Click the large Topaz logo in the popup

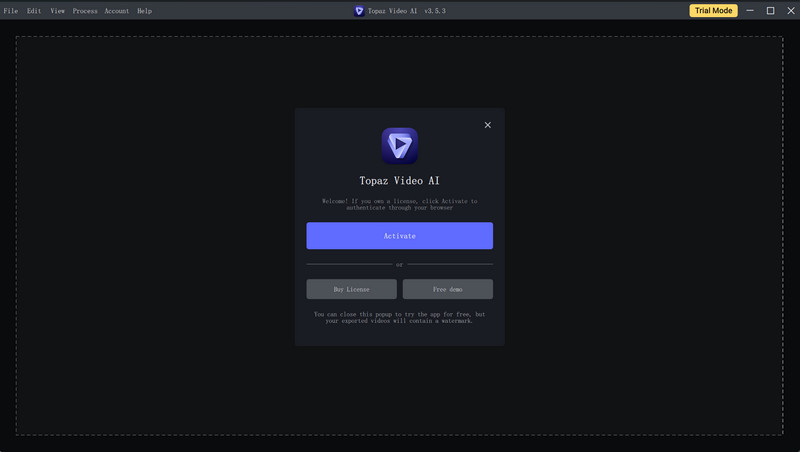(x=399, y=146)
